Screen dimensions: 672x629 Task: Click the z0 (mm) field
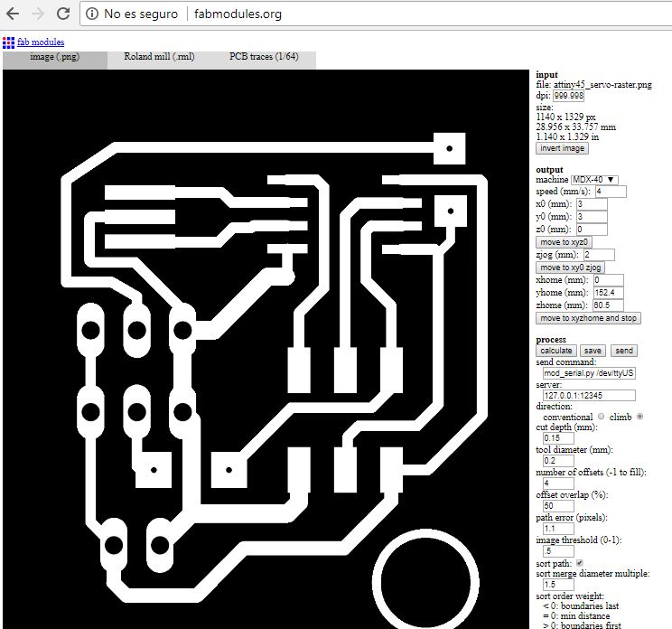592,230
